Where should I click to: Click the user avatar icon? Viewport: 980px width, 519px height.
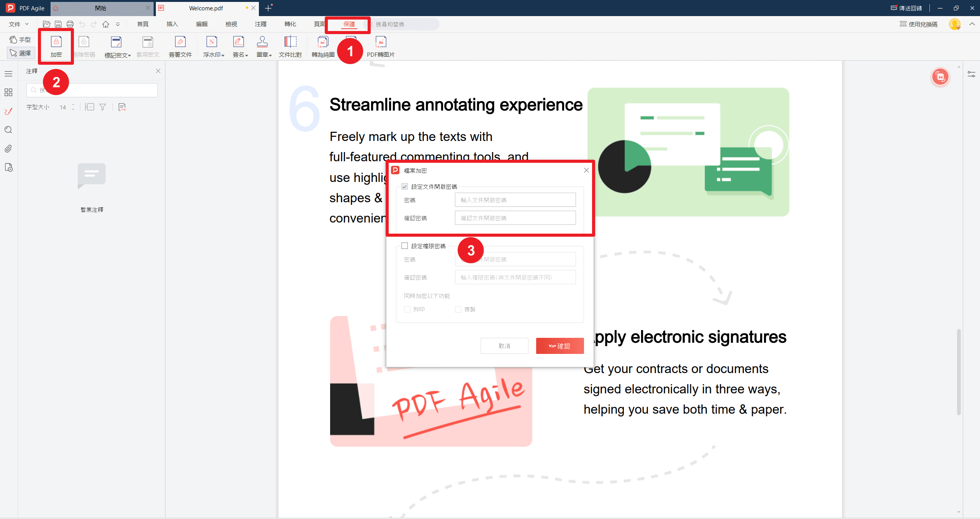pos(955,24)
